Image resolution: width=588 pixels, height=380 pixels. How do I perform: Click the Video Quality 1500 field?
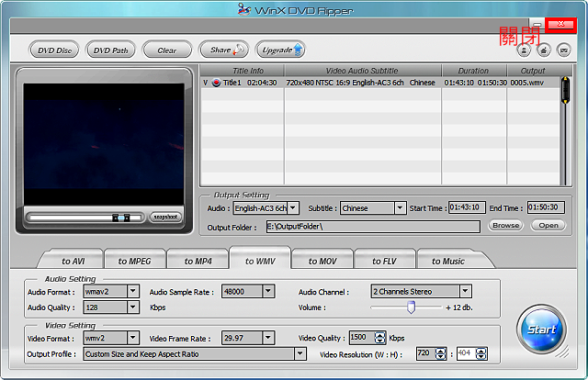[361, 337]
